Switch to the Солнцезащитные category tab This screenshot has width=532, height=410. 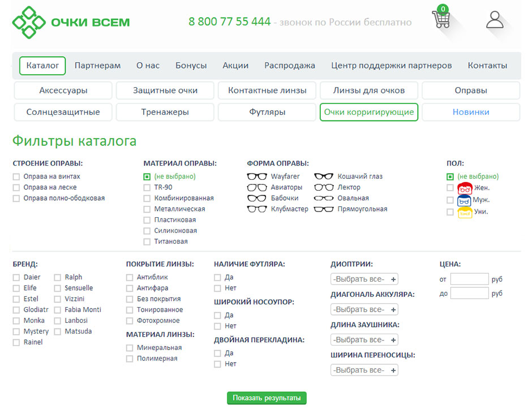click(x=63, y=112)
